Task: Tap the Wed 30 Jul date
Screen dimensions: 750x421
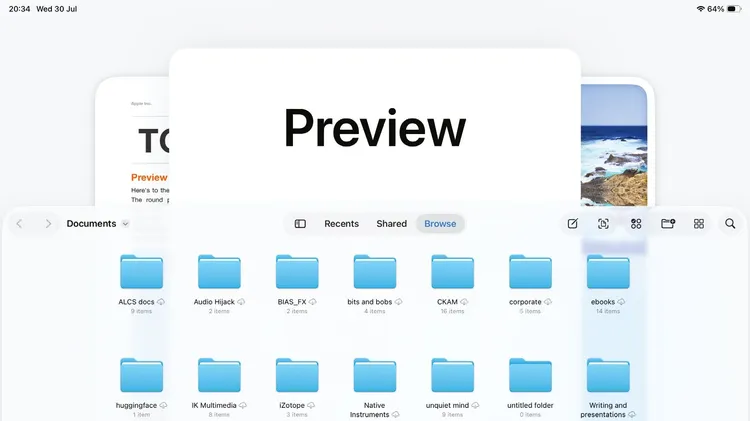Action: tap(56, 9)
